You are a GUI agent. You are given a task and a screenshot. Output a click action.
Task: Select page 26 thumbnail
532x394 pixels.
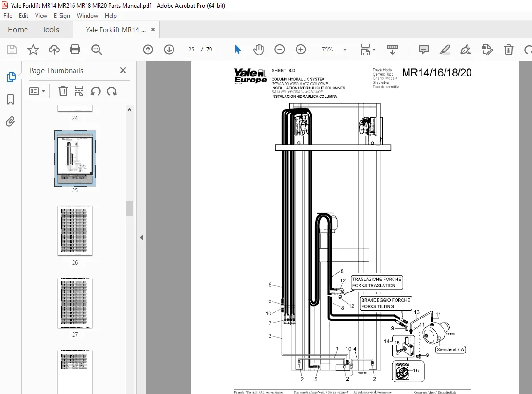click(75, 230)
